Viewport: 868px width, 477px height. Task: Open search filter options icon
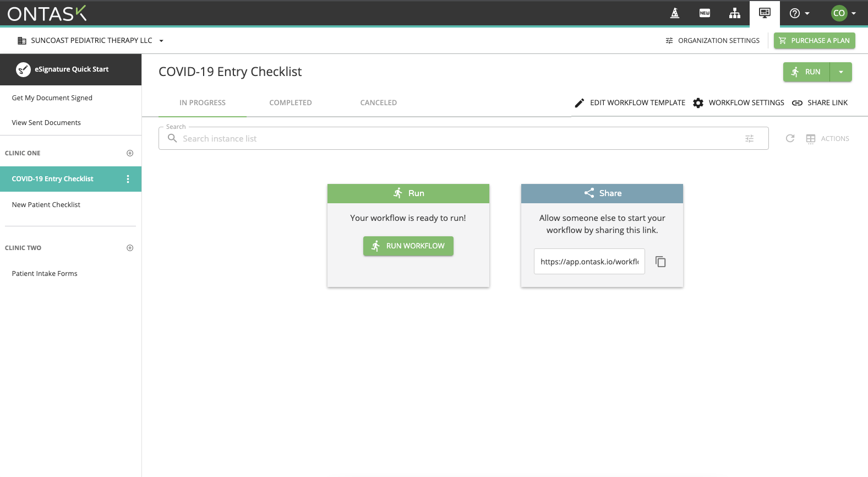750,139
